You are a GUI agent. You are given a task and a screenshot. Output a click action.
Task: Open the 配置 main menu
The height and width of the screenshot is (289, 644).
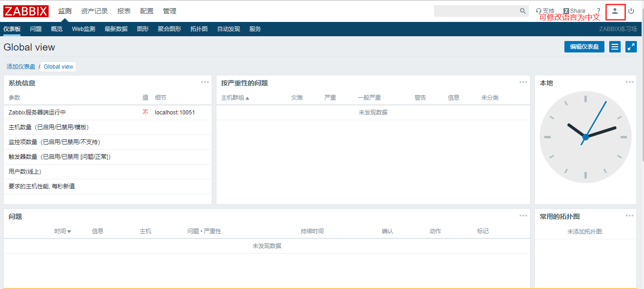(x=147, y=11)
